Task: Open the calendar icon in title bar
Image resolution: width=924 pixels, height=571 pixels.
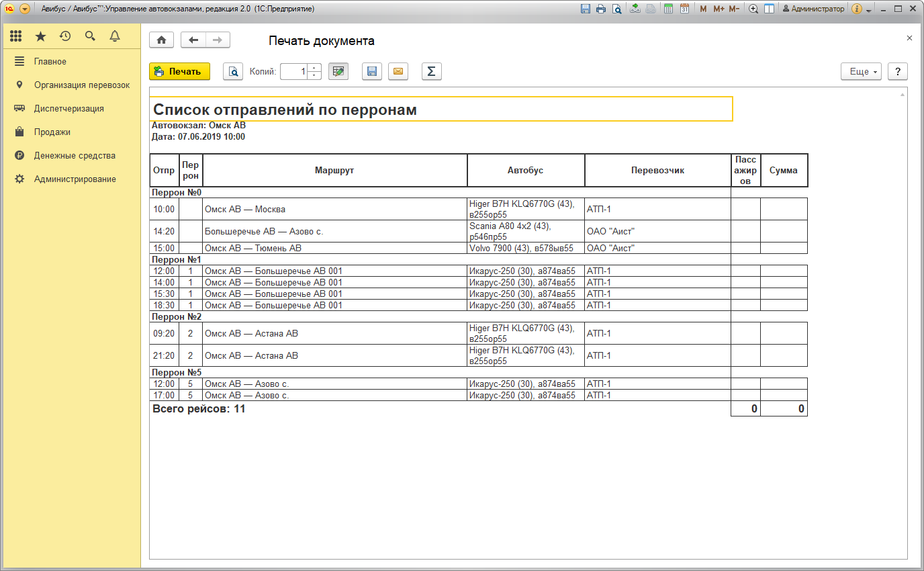Action: [x=684, y=9]
